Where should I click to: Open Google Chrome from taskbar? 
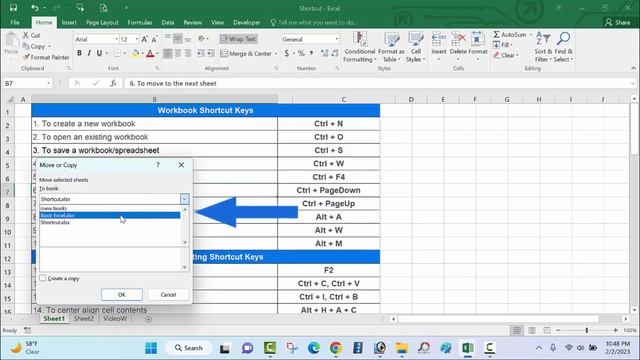(x=336, y=348)
